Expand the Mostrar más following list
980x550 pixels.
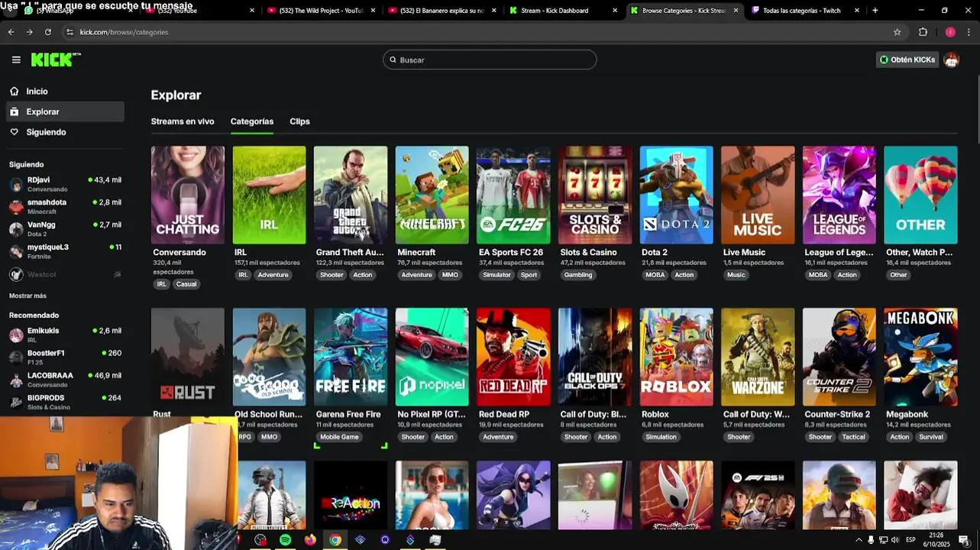pos(27,296)
